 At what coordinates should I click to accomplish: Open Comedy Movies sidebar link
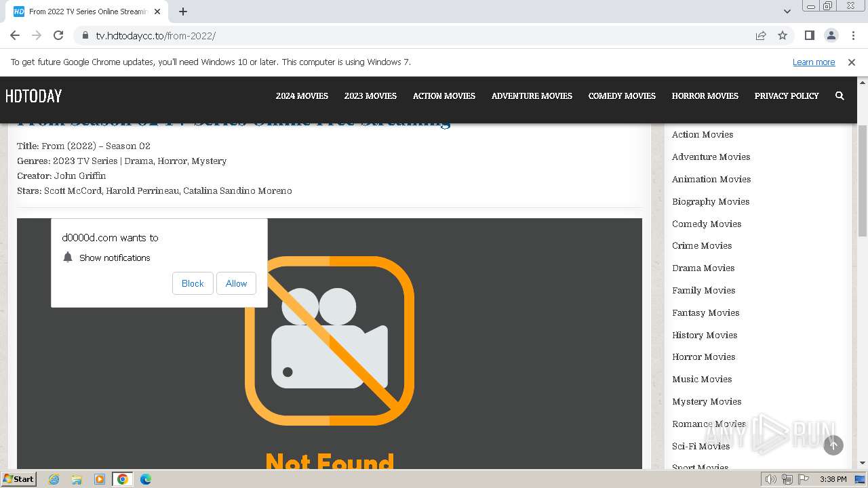[707, 224]
